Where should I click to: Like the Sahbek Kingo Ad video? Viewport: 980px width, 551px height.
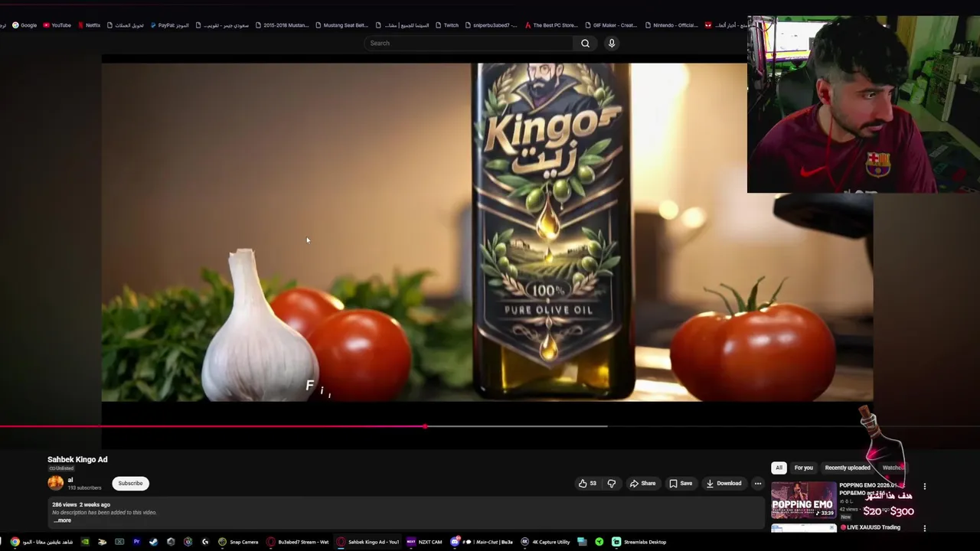[x=587, y=484]
